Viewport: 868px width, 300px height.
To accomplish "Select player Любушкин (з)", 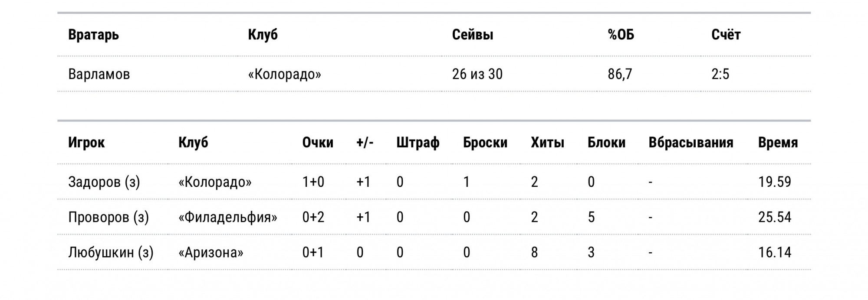I will [x=111, y=252].
